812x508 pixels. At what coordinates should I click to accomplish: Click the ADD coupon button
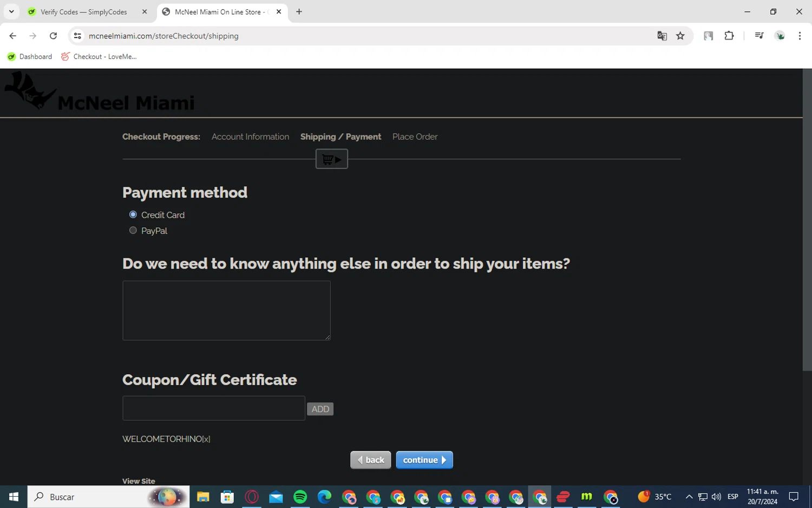pos(320,409)
